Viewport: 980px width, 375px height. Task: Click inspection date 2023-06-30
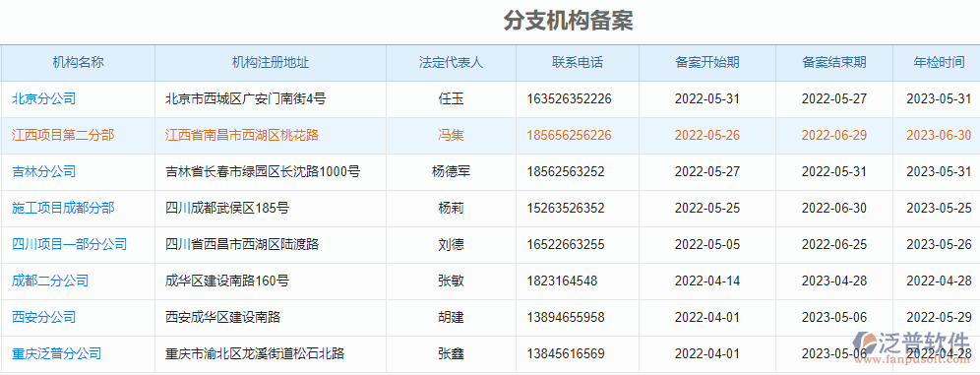(939, 135)
